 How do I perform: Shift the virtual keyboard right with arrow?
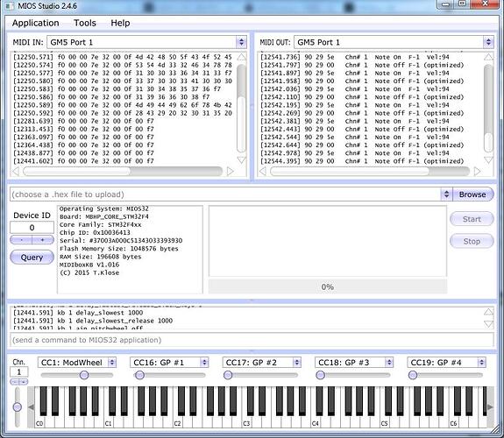(x=490, y=407)
